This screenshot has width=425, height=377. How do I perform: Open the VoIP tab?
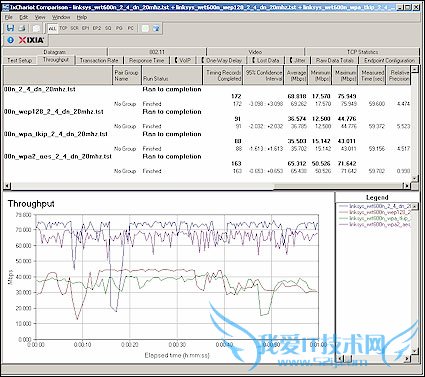[x=183, y=60]
